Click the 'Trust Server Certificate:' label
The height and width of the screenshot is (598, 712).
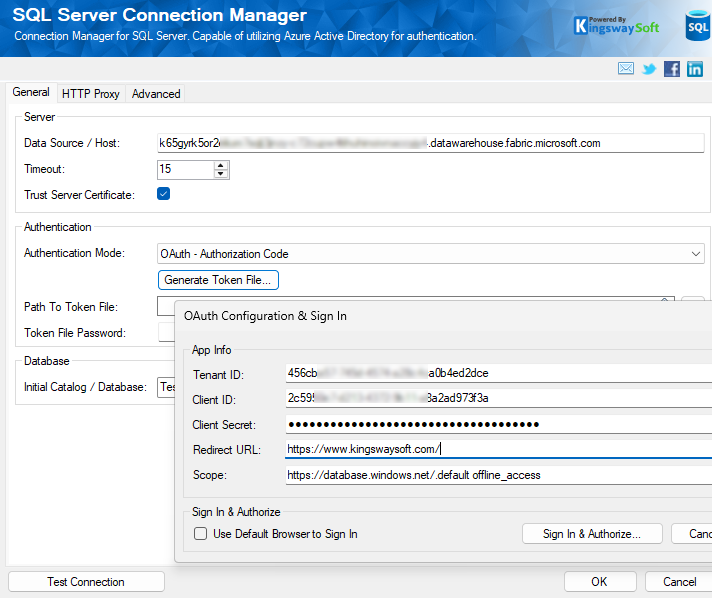pos(79,195)
